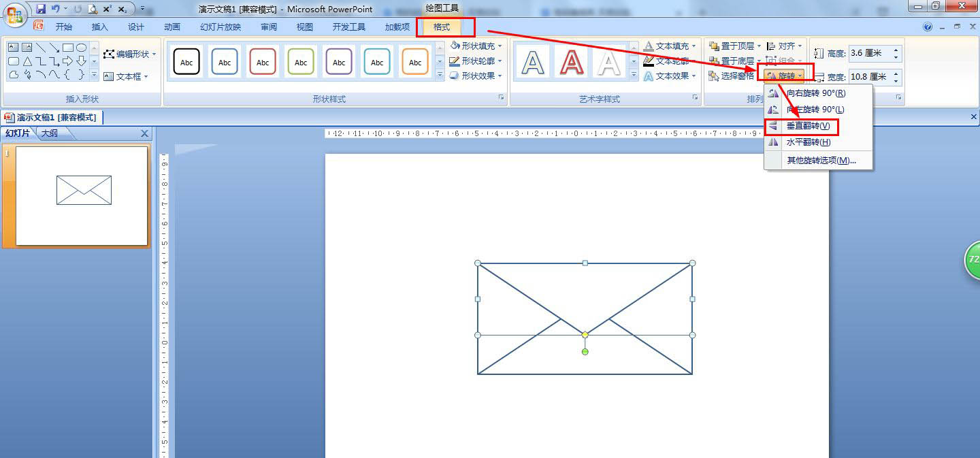This screenshot has height=458, width=980.
Task: Click the 对齐 align button
Action: coord(784,46)
